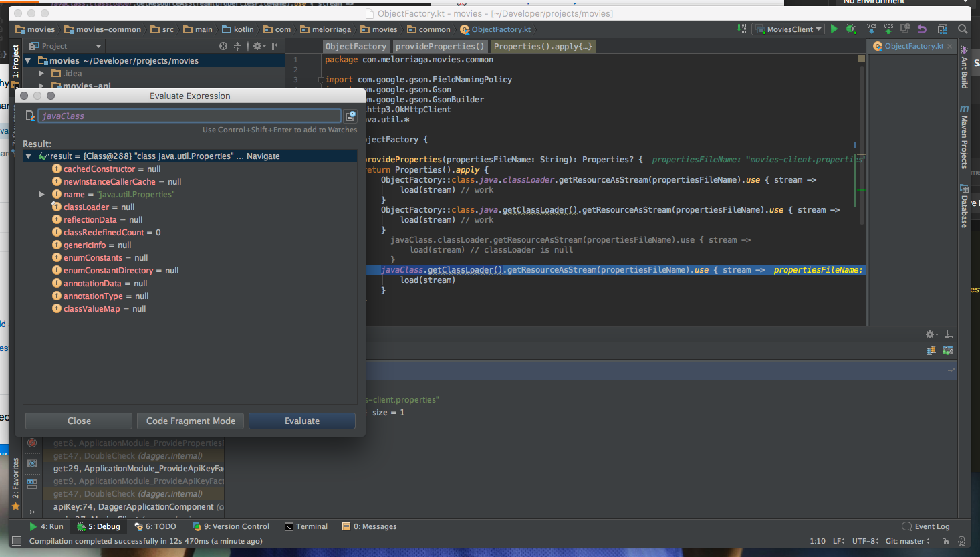Click scroll from source target icon
Image resolution: width=980 pixels, height=557 pixels.
coord(223,46)
